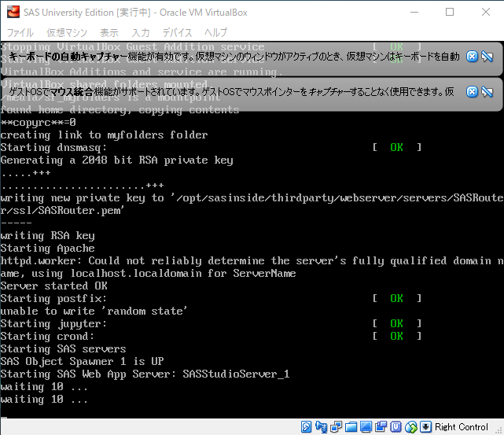
Task: Close the SAS University Edition VM window
Action: point(486,13)
